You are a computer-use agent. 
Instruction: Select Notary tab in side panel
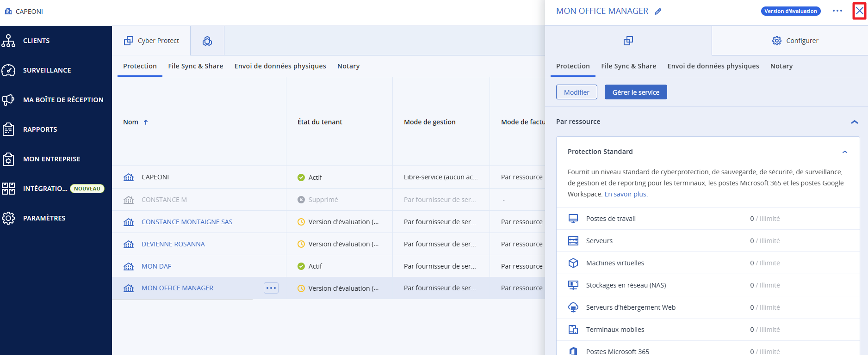[x=781, y=66]
